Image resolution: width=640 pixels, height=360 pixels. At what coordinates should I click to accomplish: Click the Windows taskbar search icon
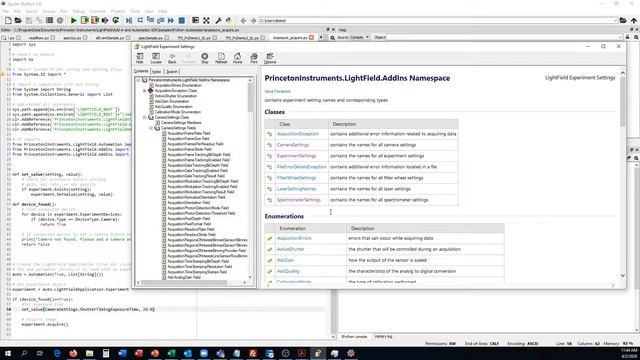24,353
